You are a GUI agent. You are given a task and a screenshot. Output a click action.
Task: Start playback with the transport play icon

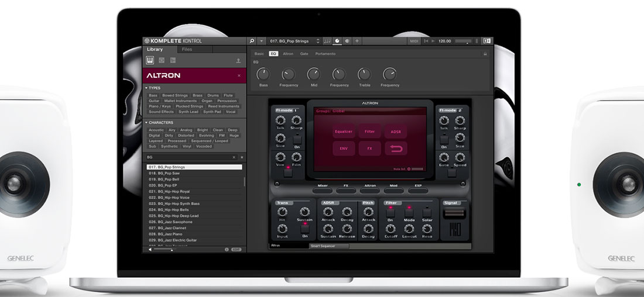(x=433, y=41)
